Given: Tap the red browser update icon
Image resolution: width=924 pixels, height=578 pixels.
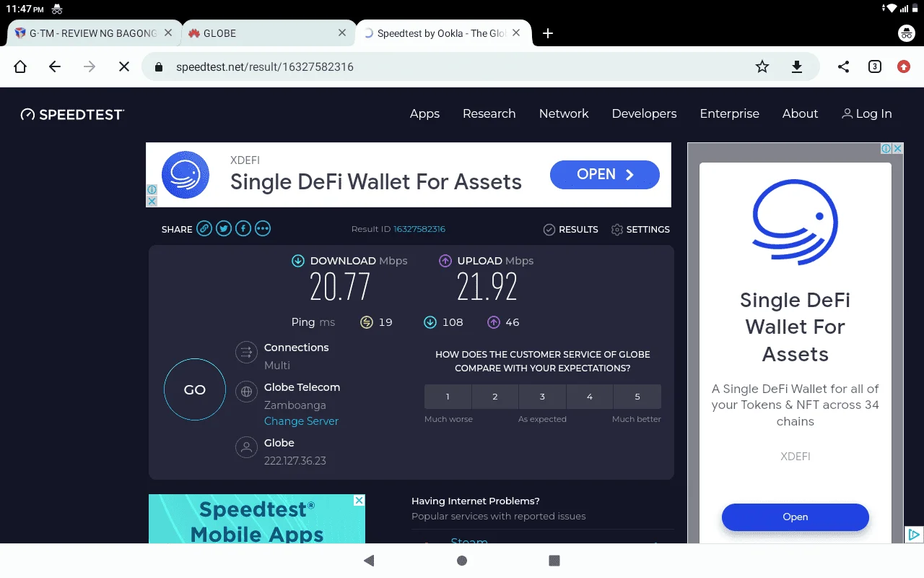Looking at the screenshot, I should [904, 66].
